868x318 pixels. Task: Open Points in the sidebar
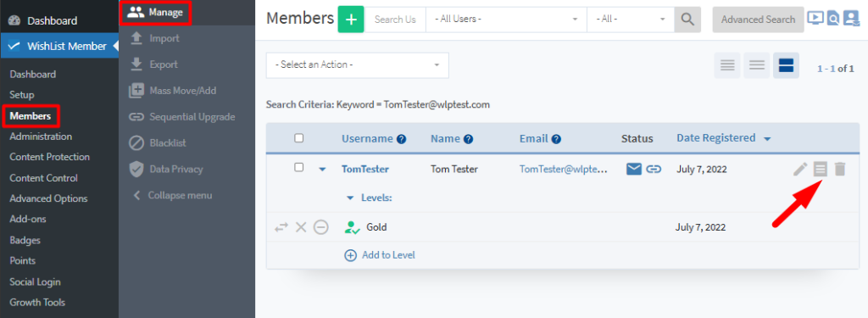pyautogui.click(x=22, y=260)
